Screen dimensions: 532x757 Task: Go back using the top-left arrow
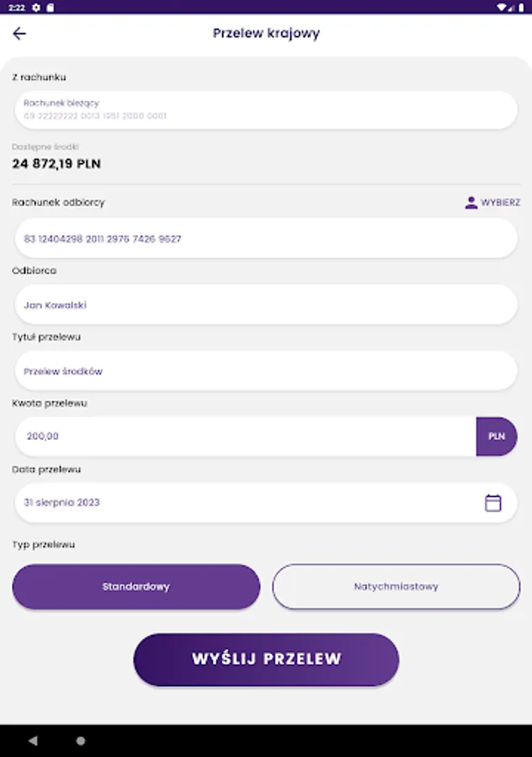click(x=19, y=34)
